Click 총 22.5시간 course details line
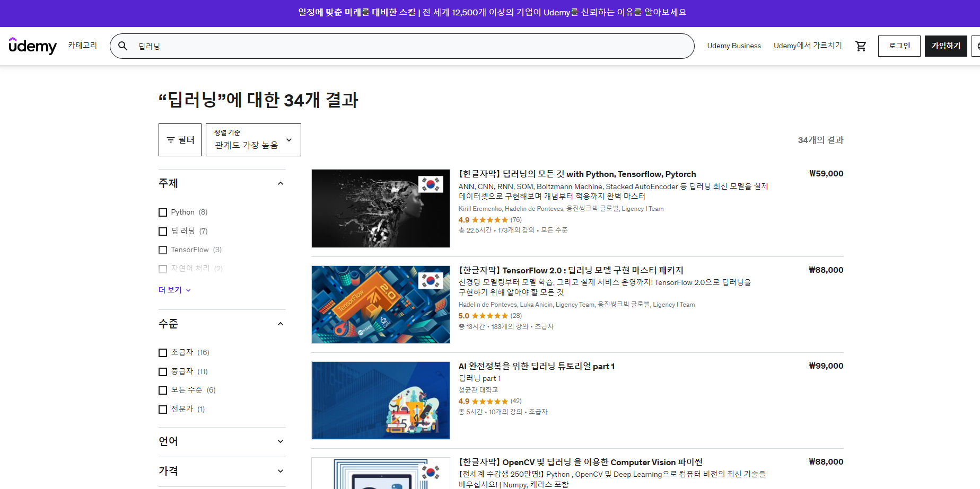Screen dimensions: 980x489 (x=513, y=230)
